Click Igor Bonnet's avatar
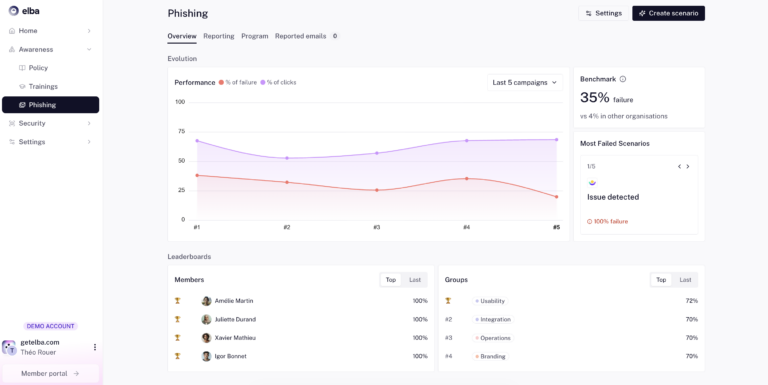768x385 pixels. [206, 356]
